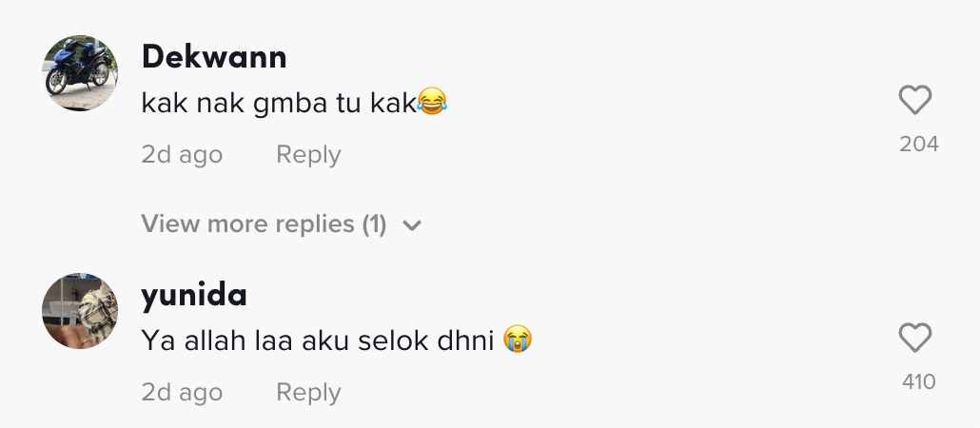Expand replies using the chevron arrow
The width and height of the screenshot is (980, 428).
412,225
